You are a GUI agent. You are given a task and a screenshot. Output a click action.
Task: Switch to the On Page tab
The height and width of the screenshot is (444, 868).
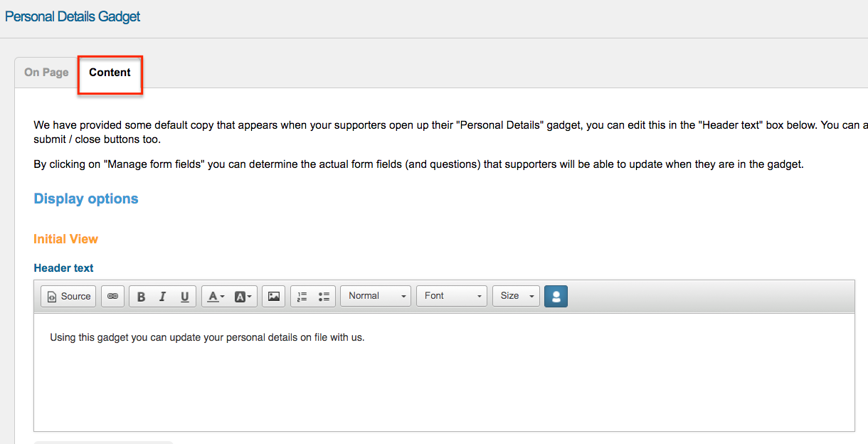click(x=46, y=73)
